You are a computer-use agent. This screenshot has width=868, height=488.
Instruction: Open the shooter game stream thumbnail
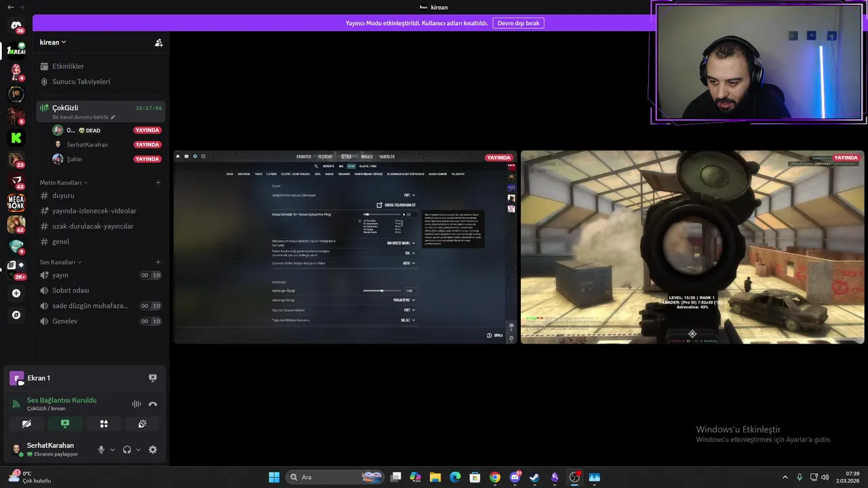tap(692, 247)
